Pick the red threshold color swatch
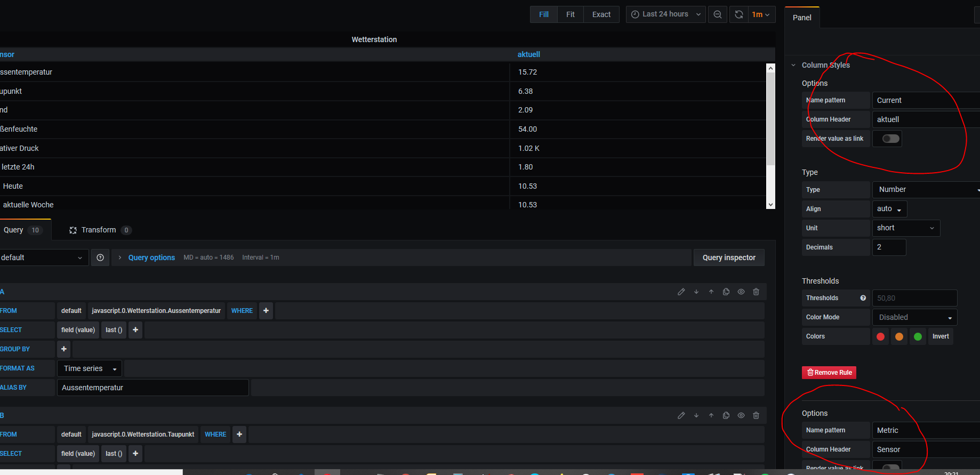Screen dimensions: 980x475 [x=880, y=336]
